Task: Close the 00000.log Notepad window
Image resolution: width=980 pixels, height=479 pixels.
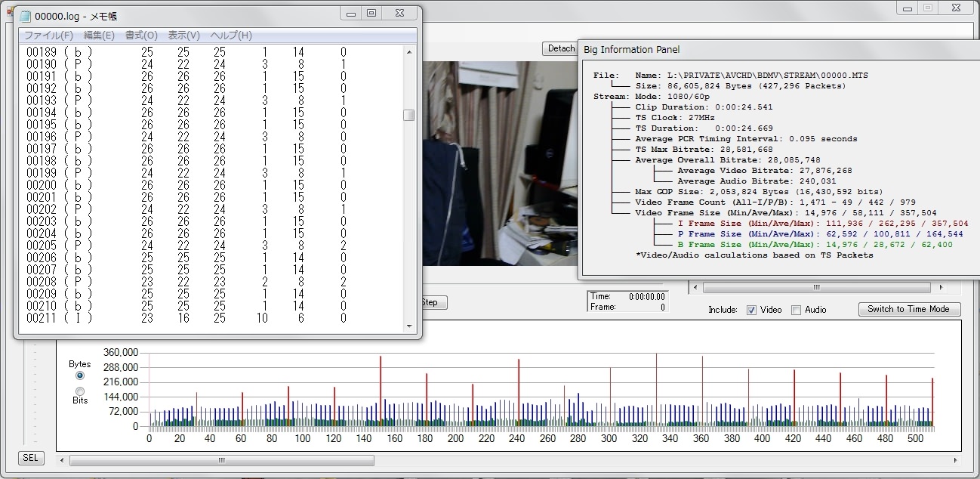Action: coord(399,13)
